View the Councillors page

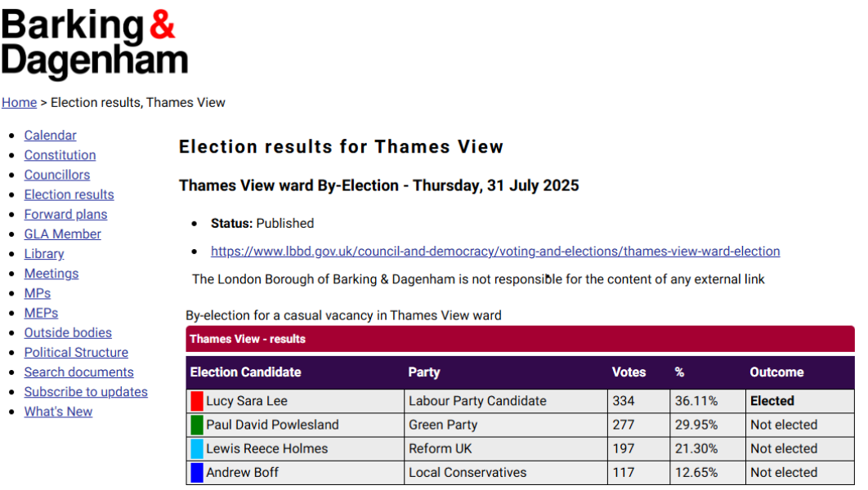point(56,174)
